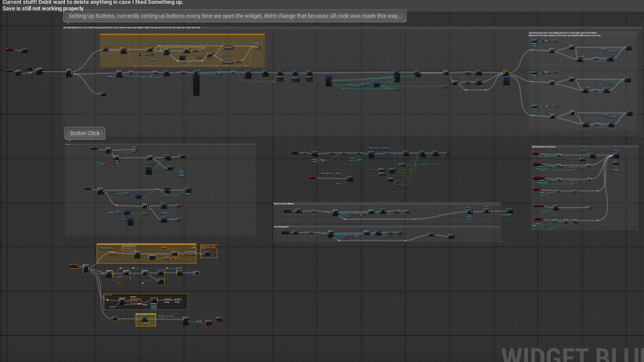This screenshot has width=644, height=362.
Task: Select the red event node in 'Deactivating Widget'
Action: (288, 211)
